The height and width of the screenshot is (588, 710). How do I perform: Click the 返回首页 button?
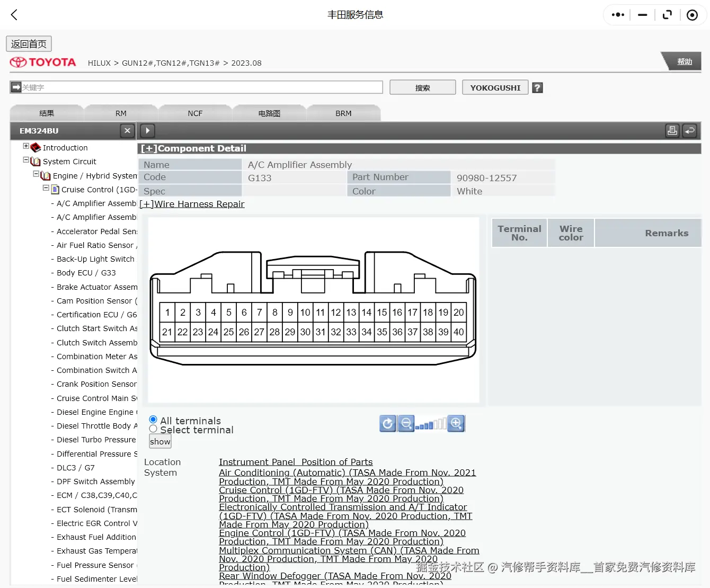(29, 43)
